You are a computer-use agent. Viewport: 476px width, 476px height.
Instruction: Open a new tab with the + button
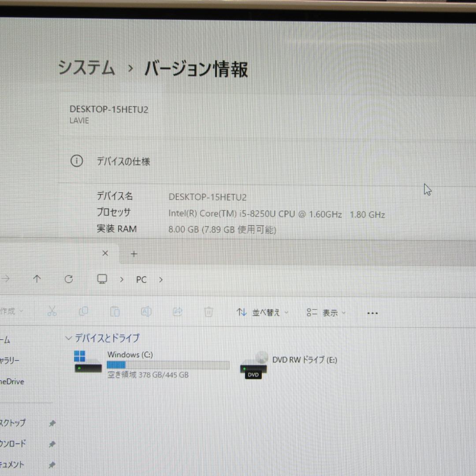tap(134, 253)
